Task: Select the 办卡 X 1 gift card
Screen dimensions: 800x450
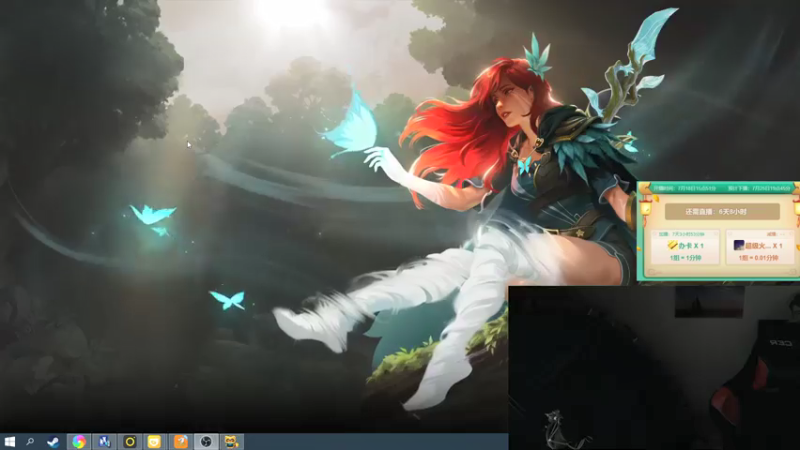Action: click(685, 247)
